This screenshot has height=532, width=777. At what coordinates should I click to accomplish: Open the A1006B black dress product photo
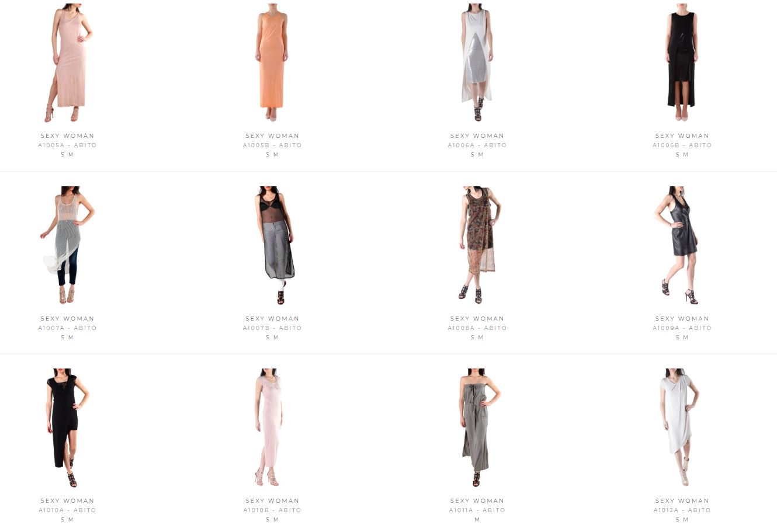pos(682,63)
